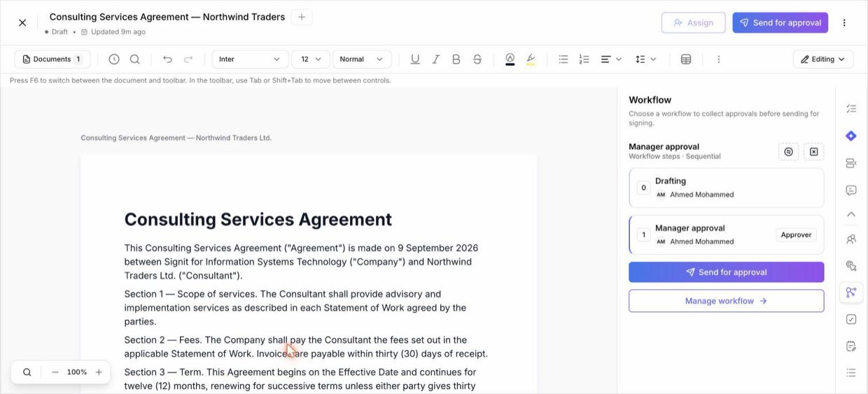Viewport: 868px width, 394px height.
Task: Toggle bold formatting
Action: tap(456, 59)
